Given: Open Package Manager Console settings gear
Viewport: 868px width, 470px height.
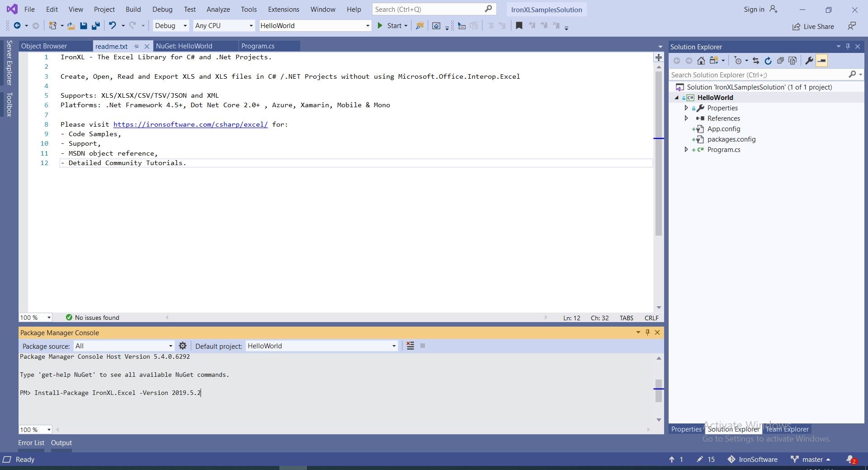Looking at the screenshot, I should [183, 346].
